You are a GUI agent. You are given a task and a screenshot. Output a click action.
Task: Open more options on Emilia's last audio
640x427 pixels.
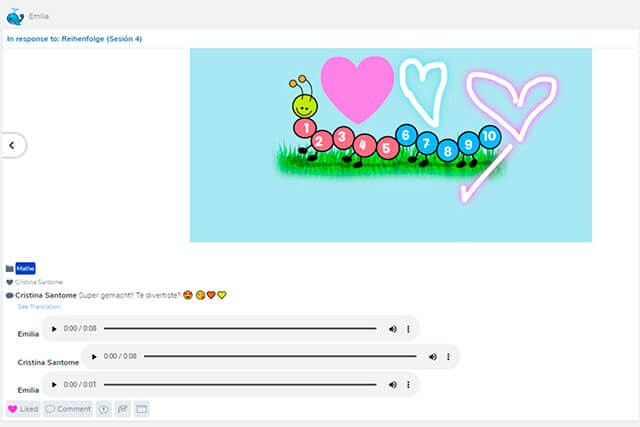pyautogui.click(x=409, y=384)
